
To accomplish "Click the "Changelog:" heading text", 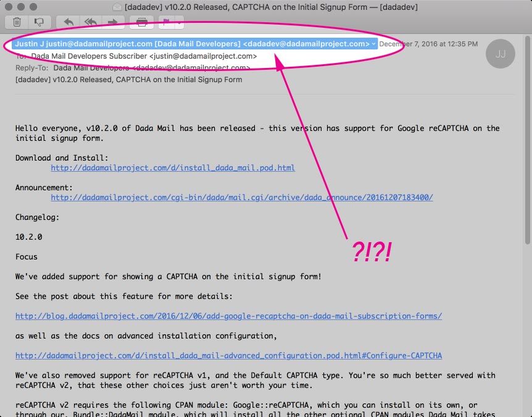I will coord(37,217).
